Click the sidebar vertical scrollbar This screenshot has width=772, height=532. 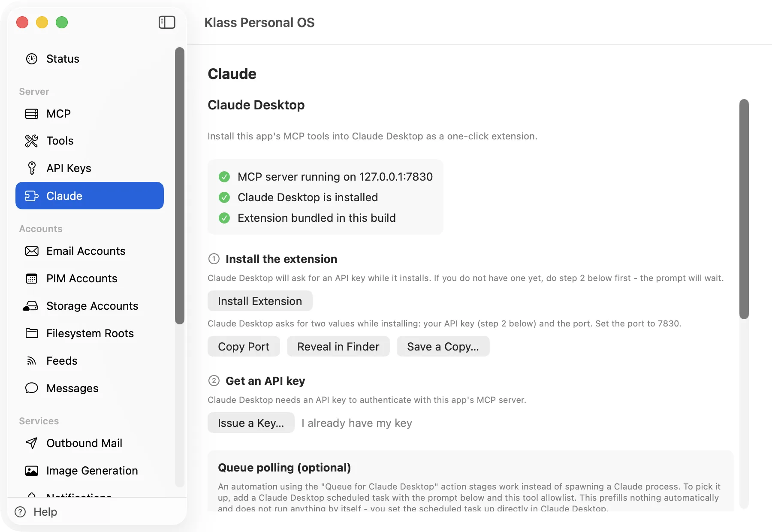pos(180,185)
